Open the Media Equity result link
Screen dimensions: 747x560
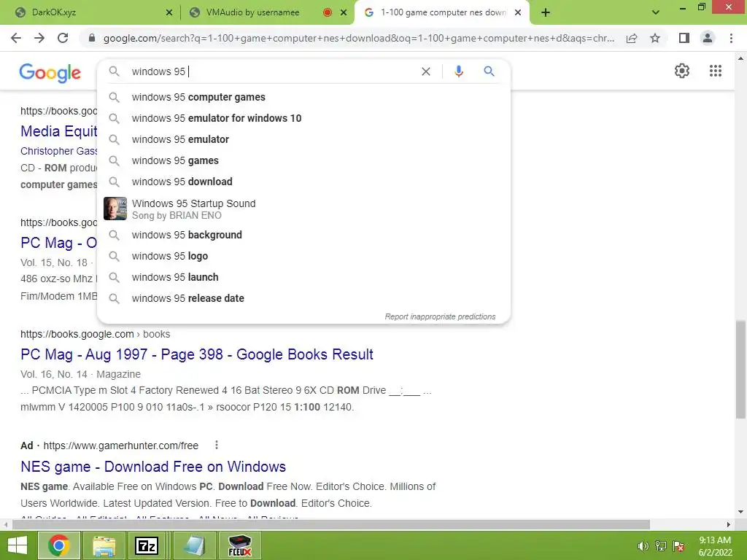58,131
